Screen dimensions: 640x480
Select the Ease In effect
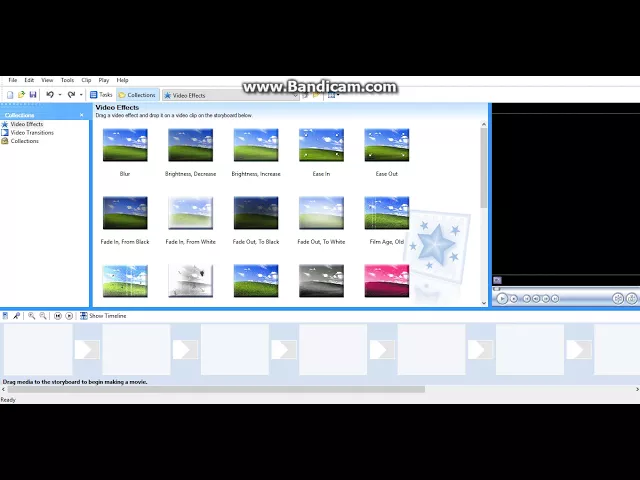pos(321,145)
